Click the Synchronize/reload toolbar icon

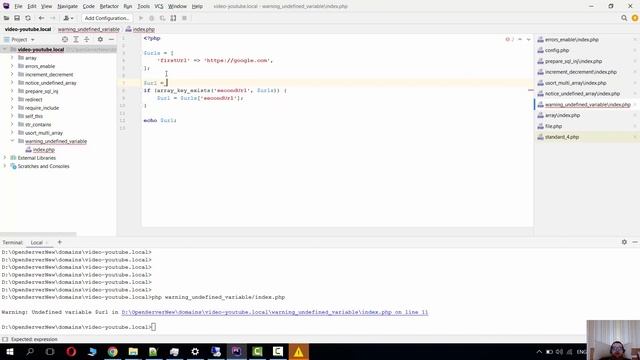click(x=28, y=18)
